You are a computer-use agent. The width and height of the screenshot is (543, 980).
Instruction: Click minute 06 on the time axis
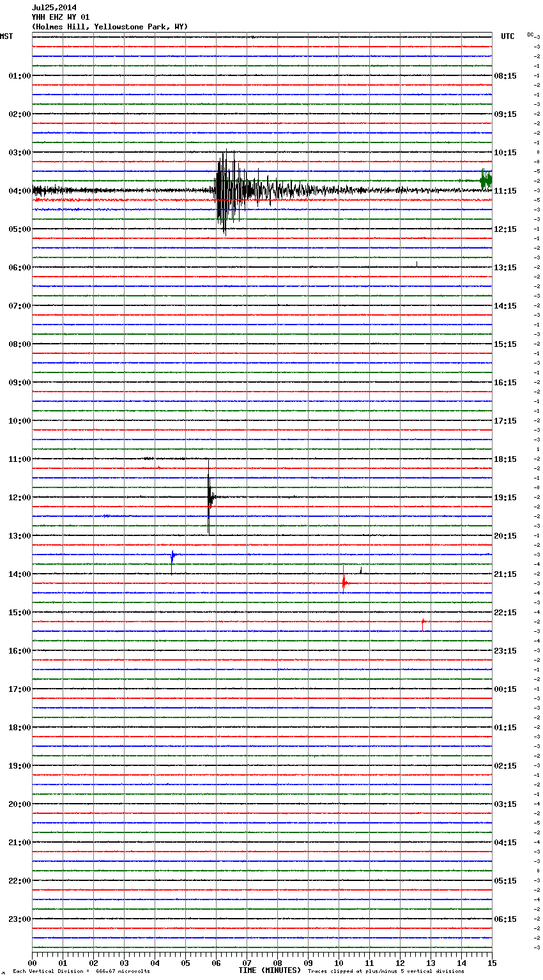pyautogui.click(x=216, y=963)
